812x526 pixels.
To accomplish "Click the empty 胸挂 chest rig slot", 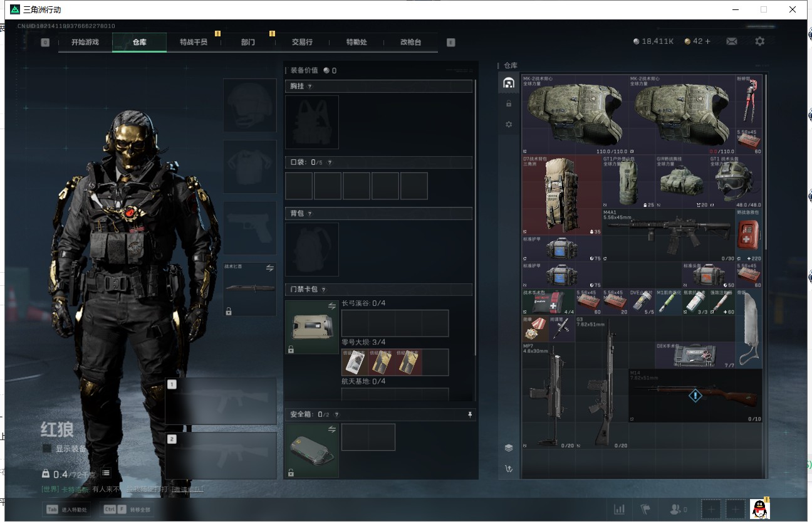I will point(312,122).
